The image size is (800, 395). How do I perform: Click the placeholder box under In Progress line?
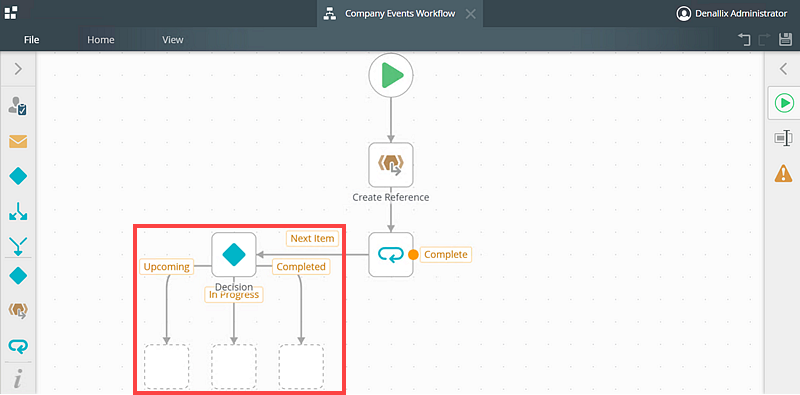[x=234, y=366]
